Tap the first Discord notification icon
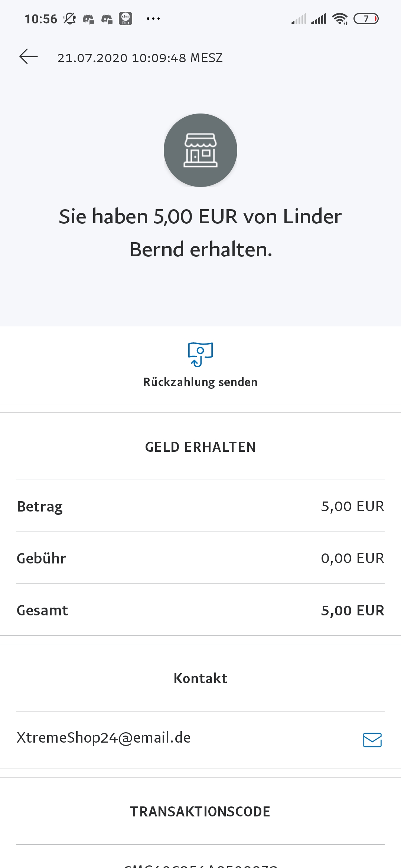The image size is (401, 868). point(88,19)
